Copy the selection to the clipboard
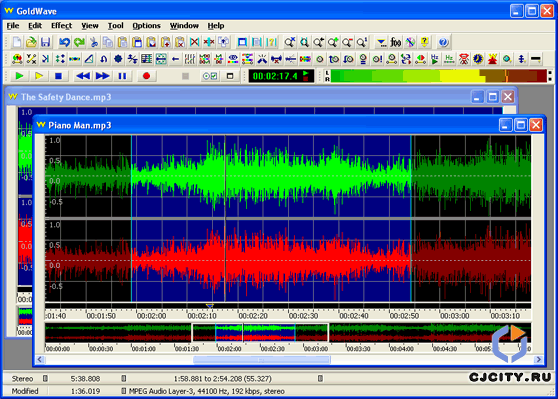 pyautogui.click(x=108, y=42)
